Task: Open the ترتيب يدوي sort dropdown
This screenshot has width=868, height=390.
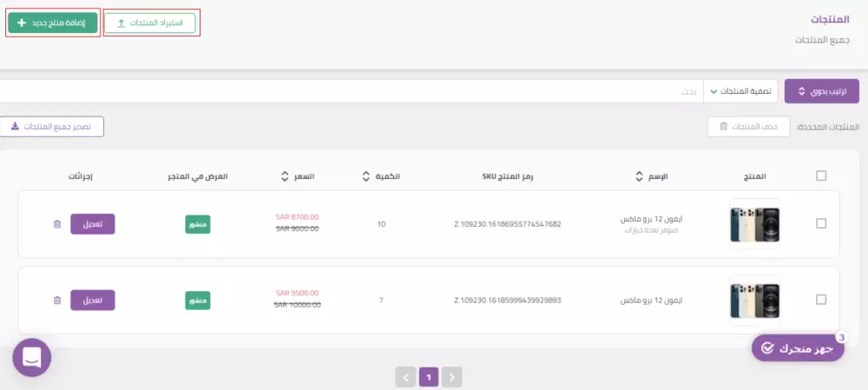Action: pyautogui.click(x=821, y=91)
